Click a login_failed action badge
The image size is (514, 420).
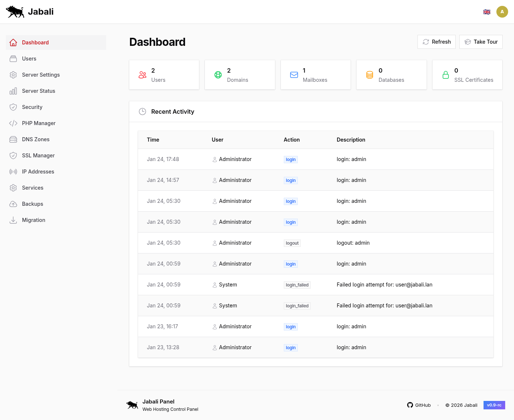(x=297, y=285)
